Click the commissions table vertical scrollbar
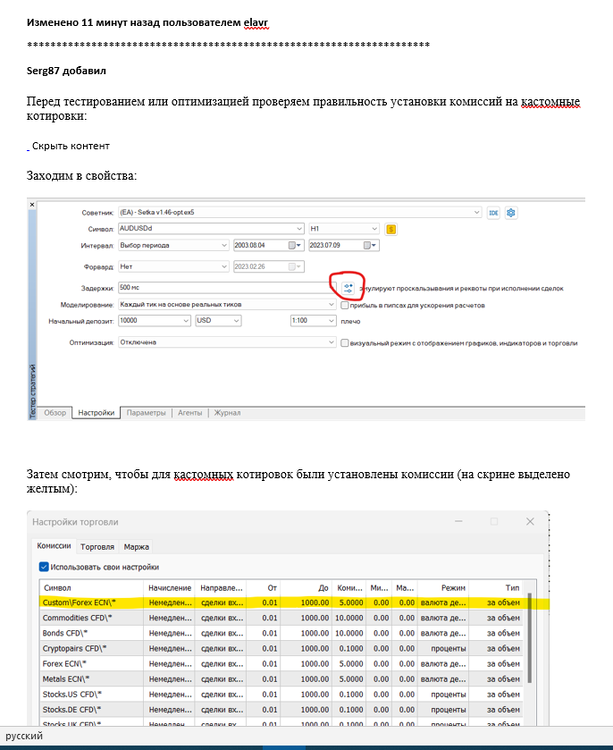Image resolution: width=613 pixels, height=750 pixels. point(529,638)
